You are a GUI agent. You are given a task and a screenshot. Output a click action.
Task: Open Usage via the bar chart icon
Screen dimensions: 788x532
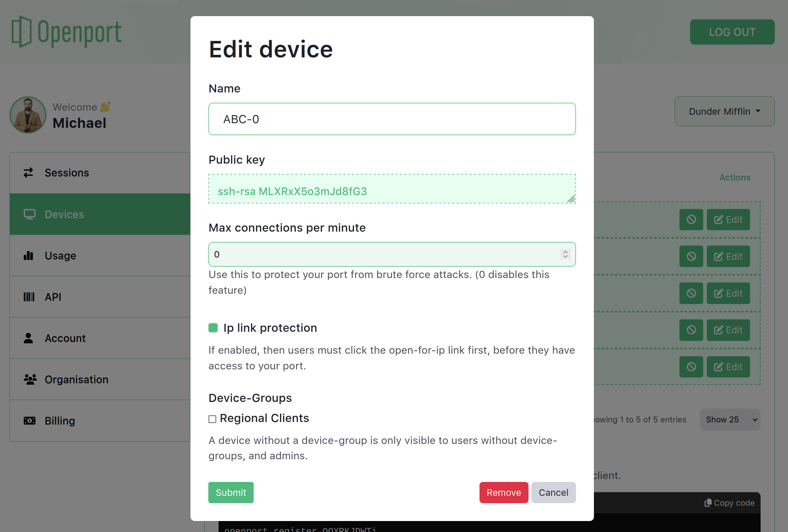[29, 255]
